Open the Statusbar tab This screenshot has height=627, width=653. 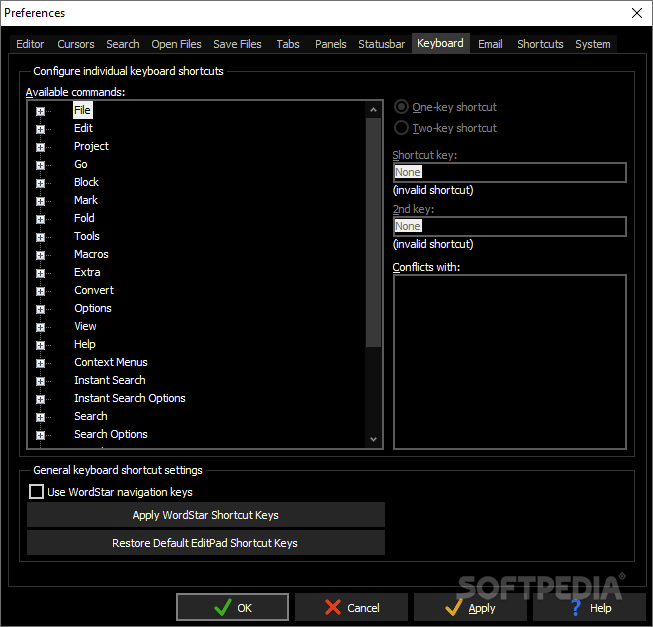(381, 44)
